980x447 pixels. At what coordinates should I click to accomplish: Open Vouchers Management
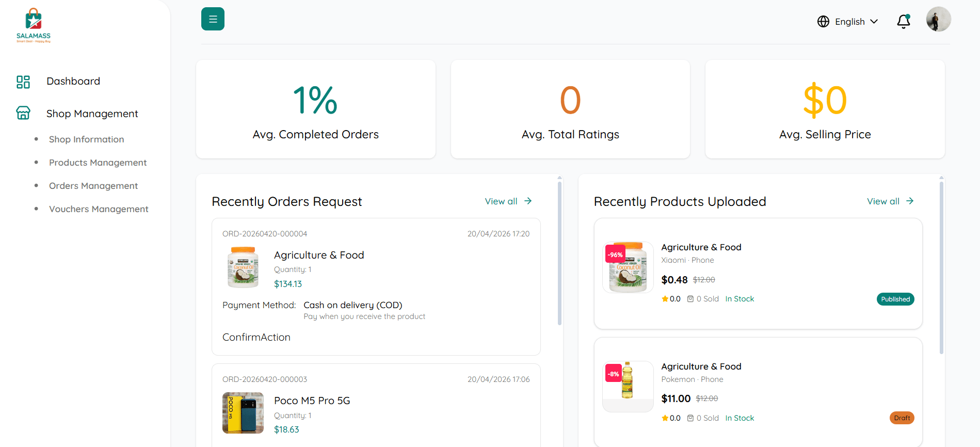click(99, 209)
